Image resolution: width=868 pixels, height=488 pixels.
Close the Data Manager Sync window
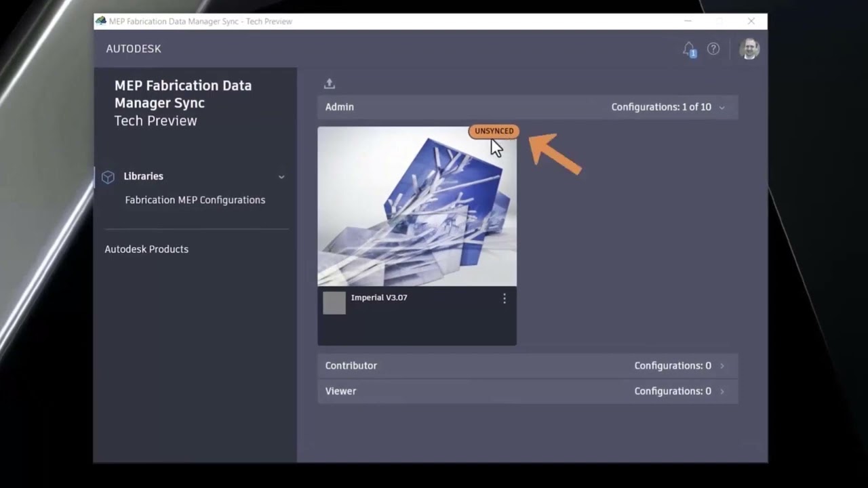751,21
